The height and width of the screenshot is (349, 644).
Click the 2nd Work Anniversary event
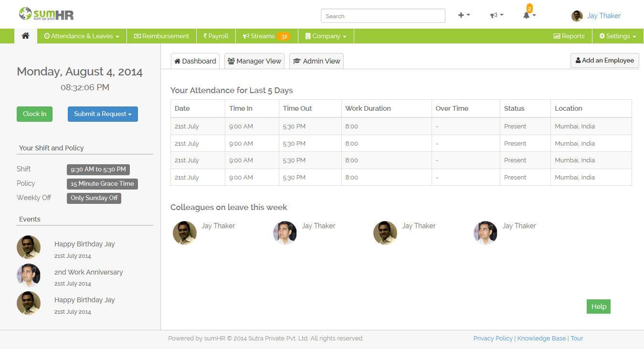point(88,272)
